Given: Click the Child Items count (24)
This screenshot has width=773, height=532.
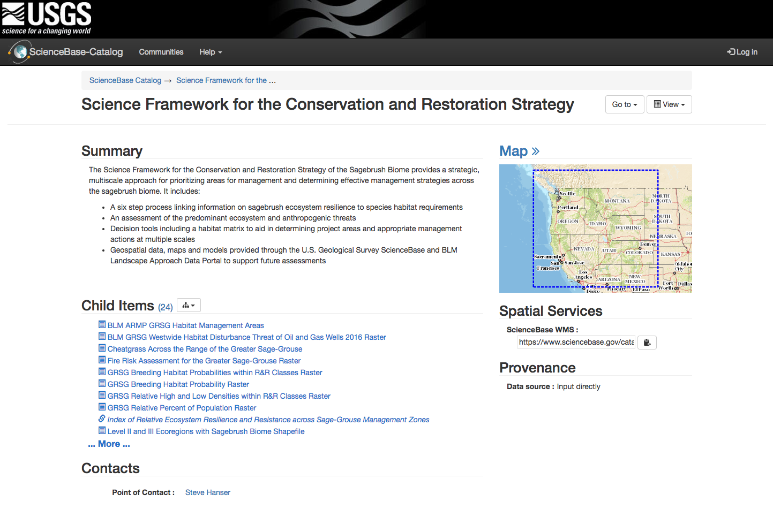Looking at the screenshot, I should (x=166, y=307).
